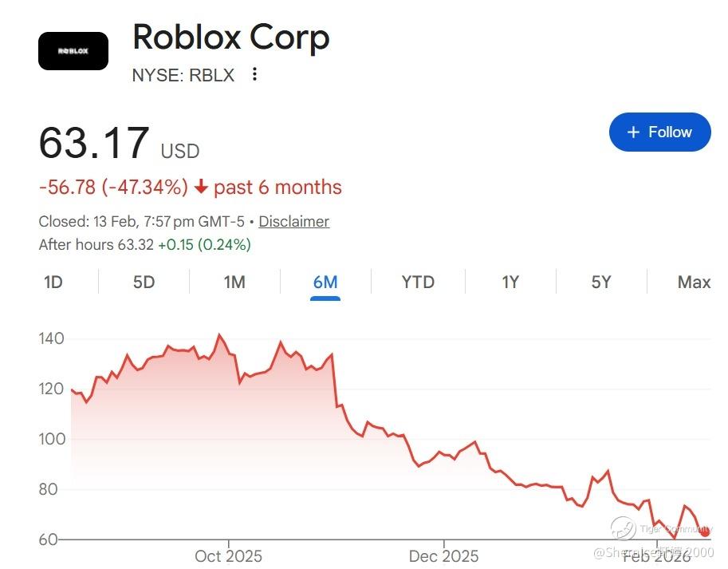
Task: Open the Disclaimer link
Action: 293,222
